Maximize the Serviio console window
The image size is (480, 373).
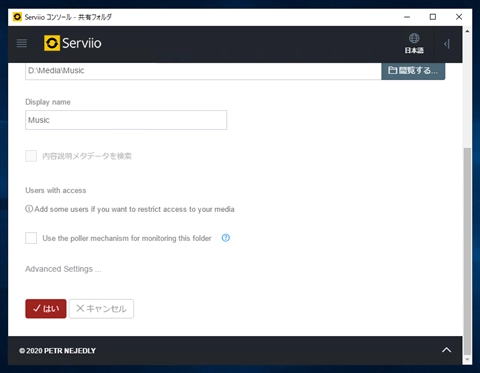pos(433,17)
